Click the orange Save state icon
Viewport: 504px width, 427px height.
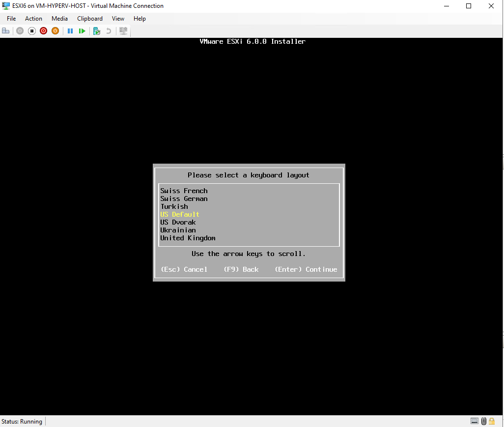click(56, 31)
